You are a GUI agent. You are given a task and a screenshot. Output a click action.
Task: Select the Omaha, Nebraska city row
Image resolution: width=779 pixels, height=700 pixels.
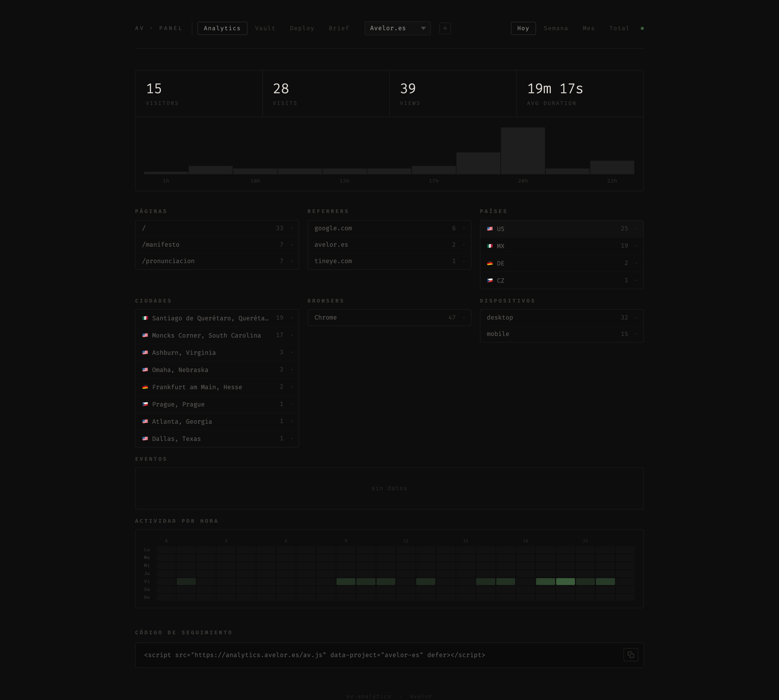click(217, 370)
